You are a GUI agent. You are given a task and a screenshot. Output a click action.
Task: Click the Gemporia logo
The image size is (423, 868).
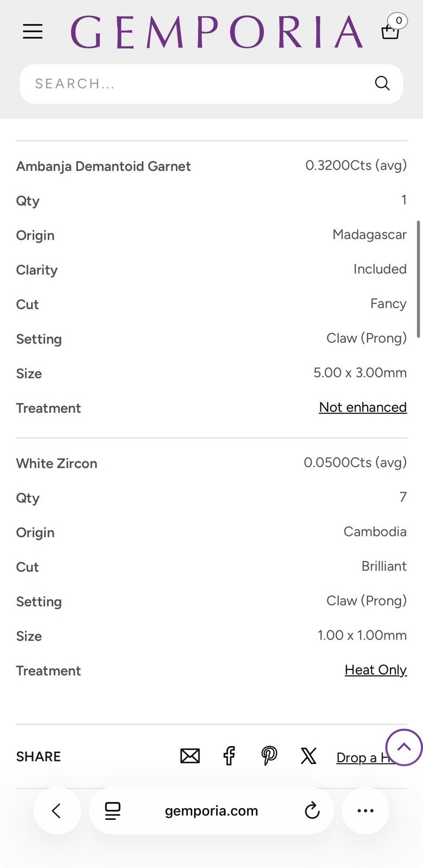click(217, 32)
